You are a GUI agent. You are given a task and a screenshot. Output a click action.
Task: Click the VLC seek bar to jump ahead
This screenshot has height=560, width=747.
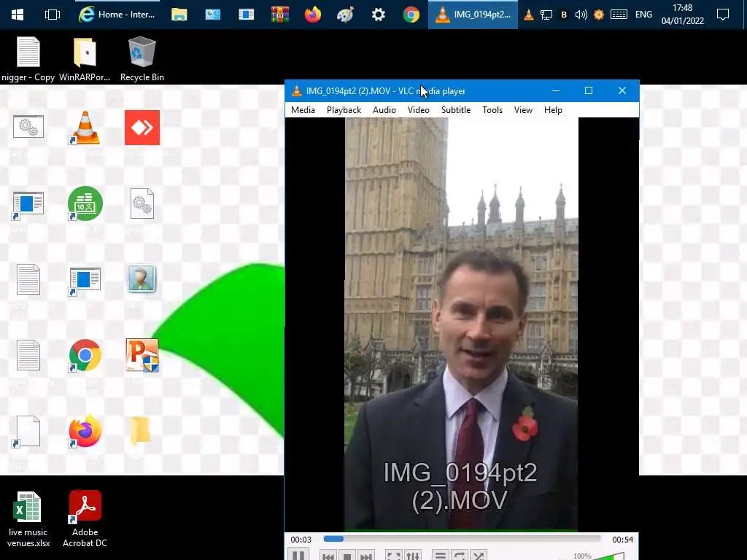pos(462,539)
